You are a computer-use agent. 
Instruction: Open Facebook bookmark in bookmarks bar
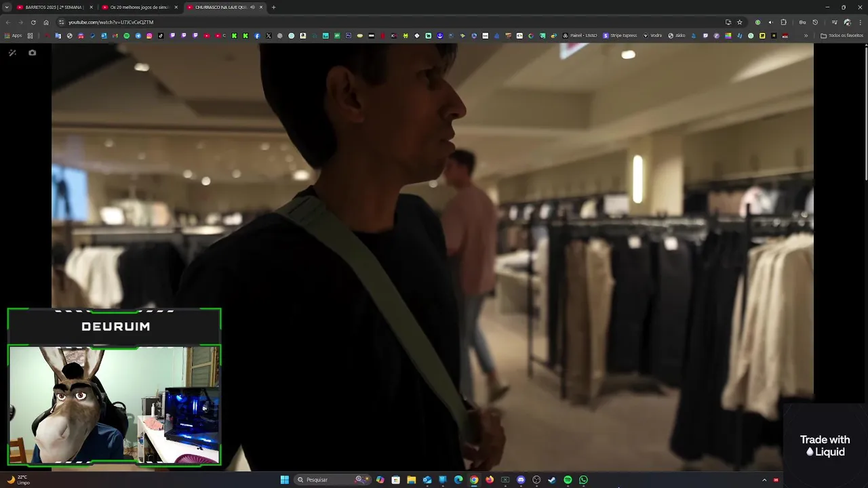[x=257, y=36]
